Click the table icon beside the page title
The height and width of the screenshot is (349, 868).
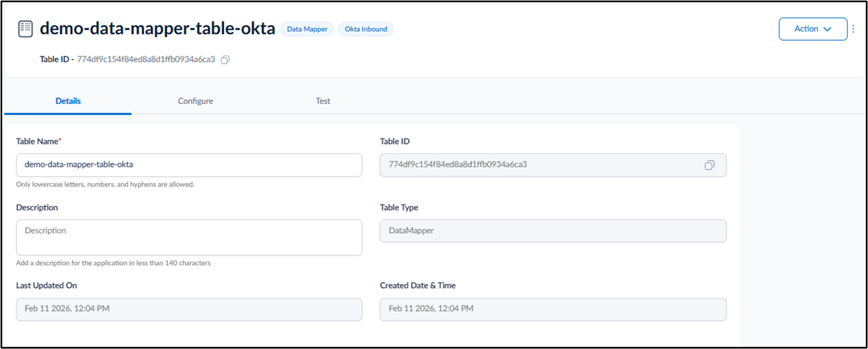[x=26, y=29]
